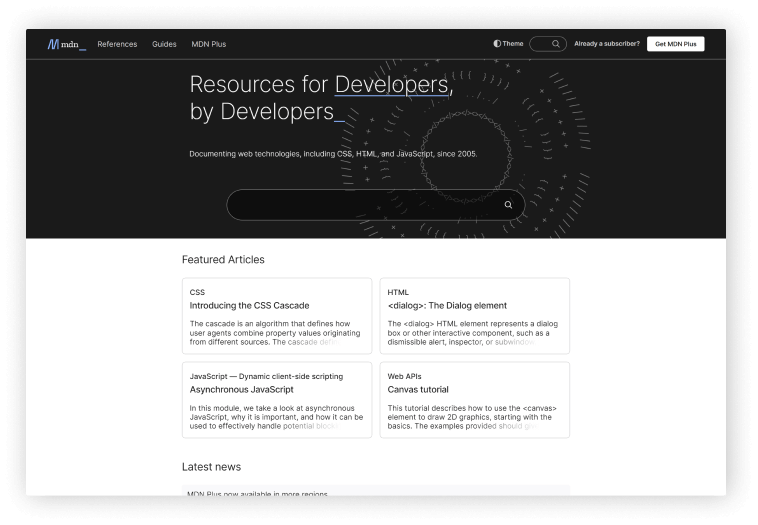Click the 'Already a subscriber?' link
This screenshot has width=758, height=525.
click(x=607, y=44)
